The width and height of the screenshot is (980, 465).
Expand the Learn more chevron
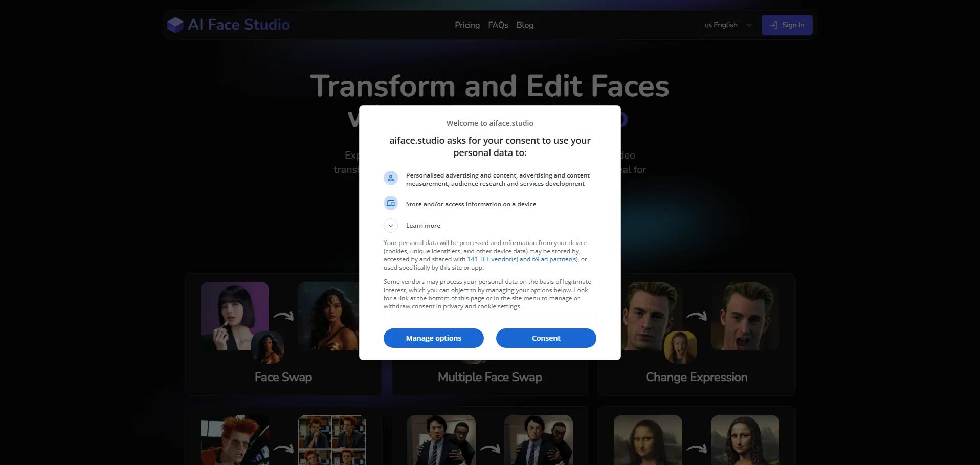pos(391,226)
